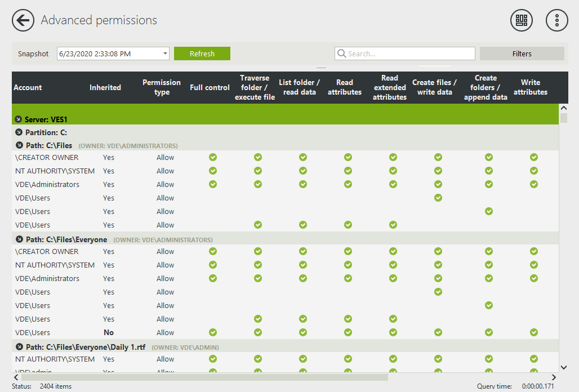Click the search magnifier icon

[x=341, y=54]
